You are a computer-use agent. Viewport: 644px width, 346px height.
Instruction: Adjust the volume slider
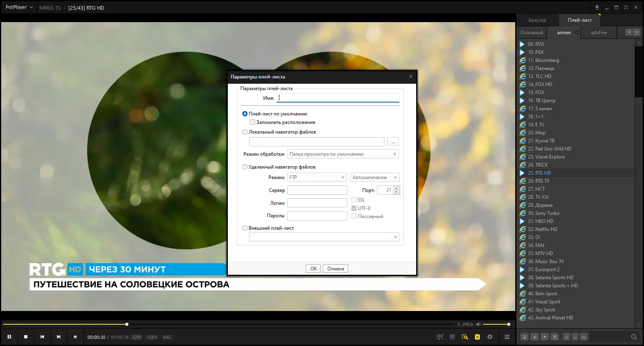(496, 324)
